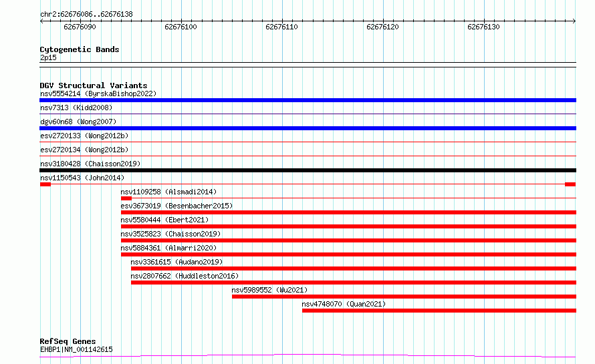595x364 pixels.
Task: Click the RefSeq Genes track title
Action: [68, 341]
